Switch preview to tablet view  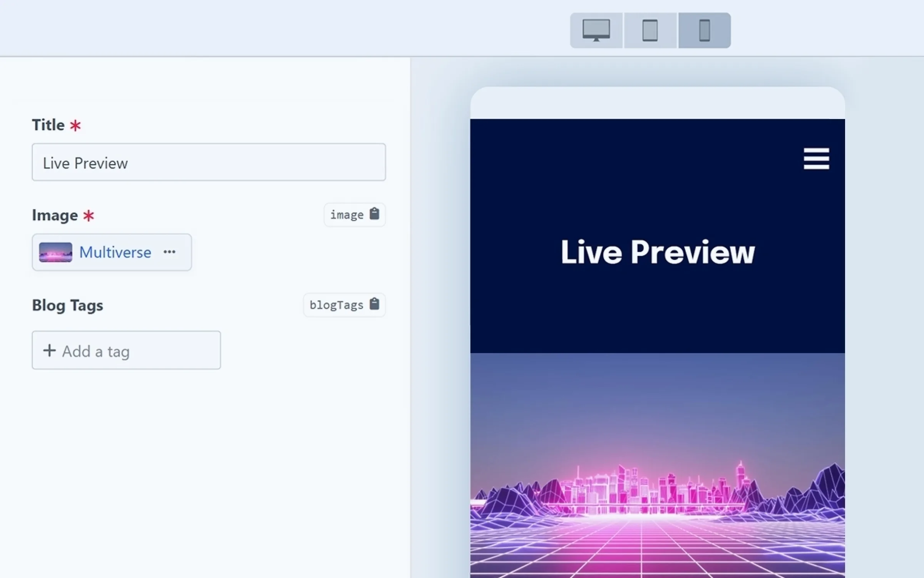coord(650,30)
